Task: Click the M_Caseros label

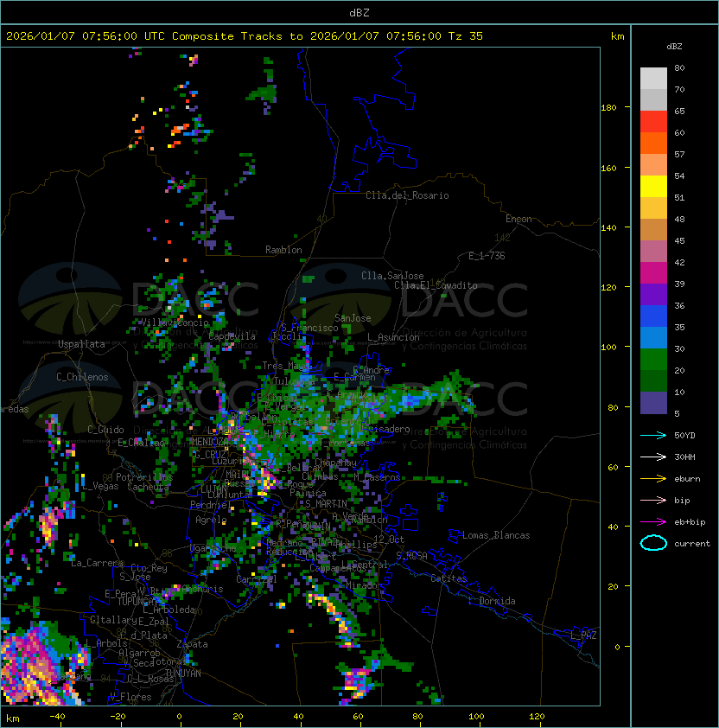Action: tap(377, 477)
